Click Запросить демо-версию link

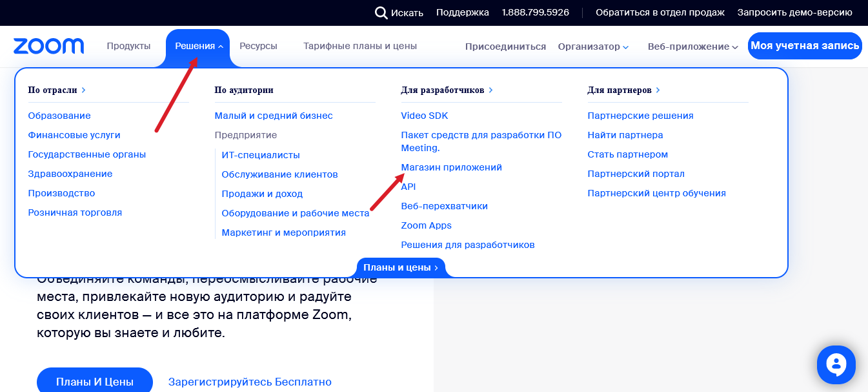coord(795,12)
